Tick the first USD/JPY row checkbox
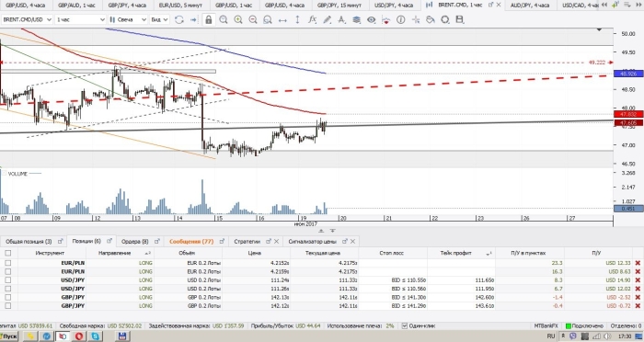644x342 pixels. [x=8, y=280]
